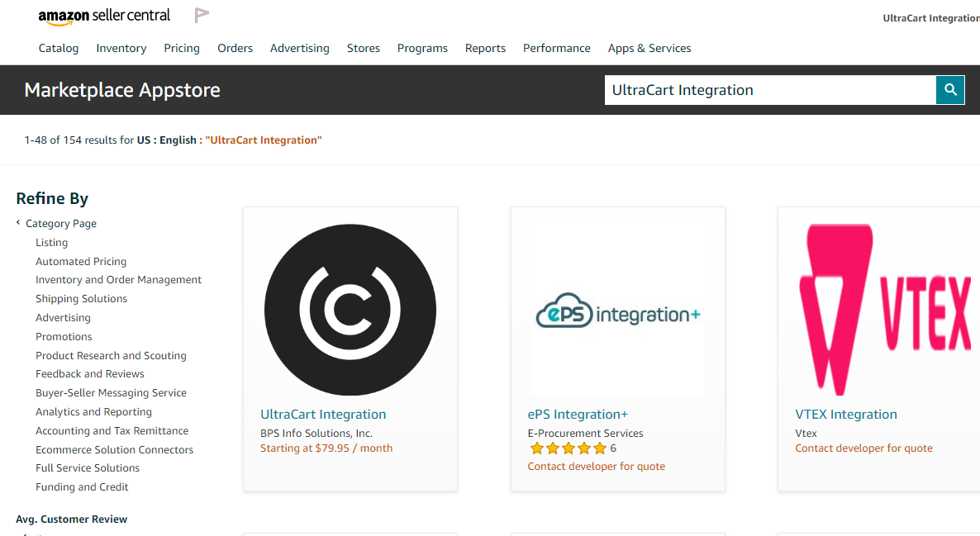Click the Marketplace Appstore heading
This screenshot has width=980, height=536.
(x=122, y=90)
